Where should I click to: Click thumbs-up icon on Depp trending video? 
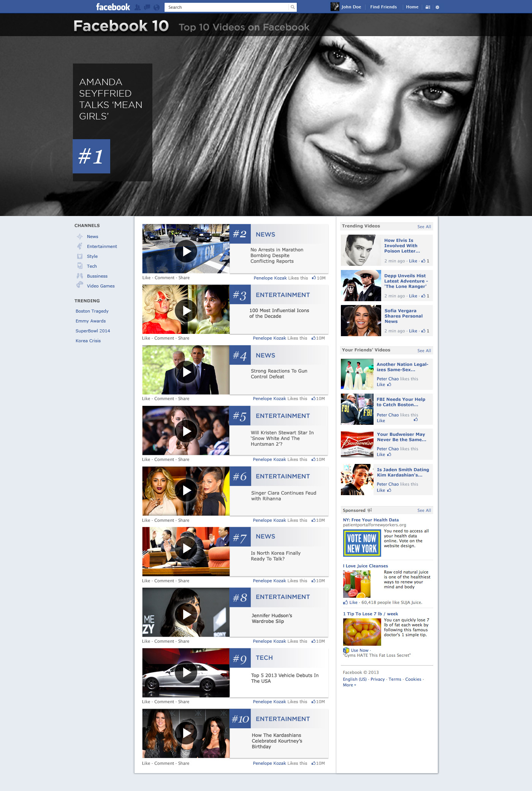[x=423, y=296]
